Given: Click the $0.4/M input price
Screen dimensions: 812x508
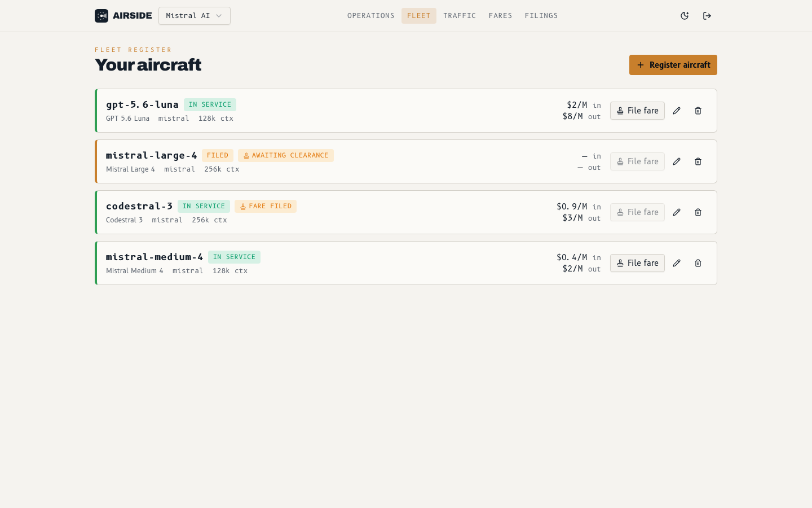Looking at the screenshot, I should pyautogui.click(x=572, y=257).
